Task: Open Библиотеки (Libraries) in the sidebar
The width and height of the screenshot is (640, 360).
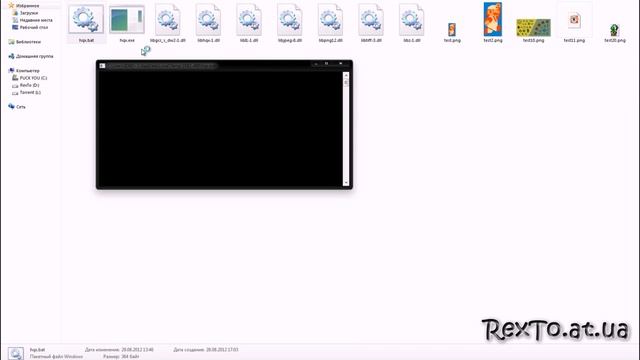Action: point(24,42)
